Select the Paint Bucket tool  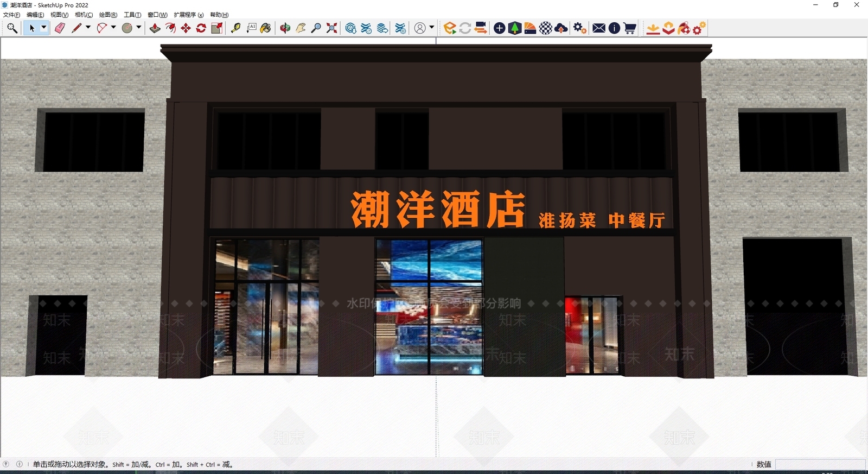pos(266,28)
